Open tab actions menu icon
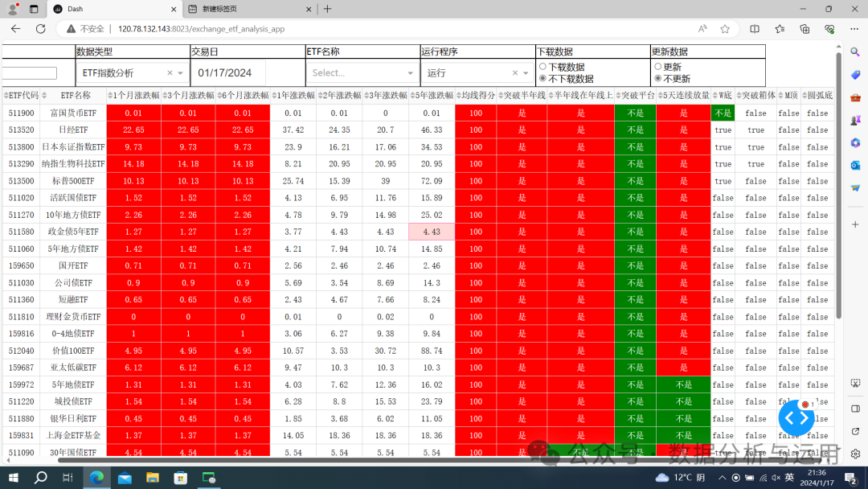The width and height of the screenshot is (868, 489). coord(34,9)
